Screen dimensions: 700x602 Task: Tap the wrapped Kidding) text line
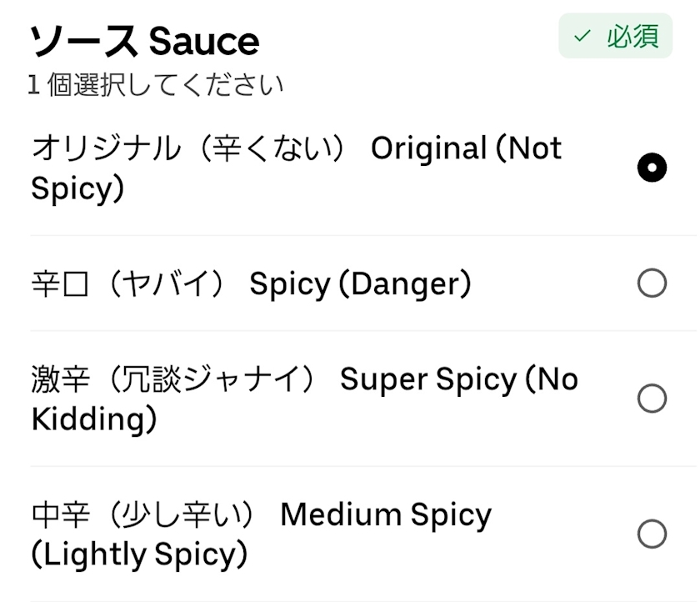click(93, 419)
